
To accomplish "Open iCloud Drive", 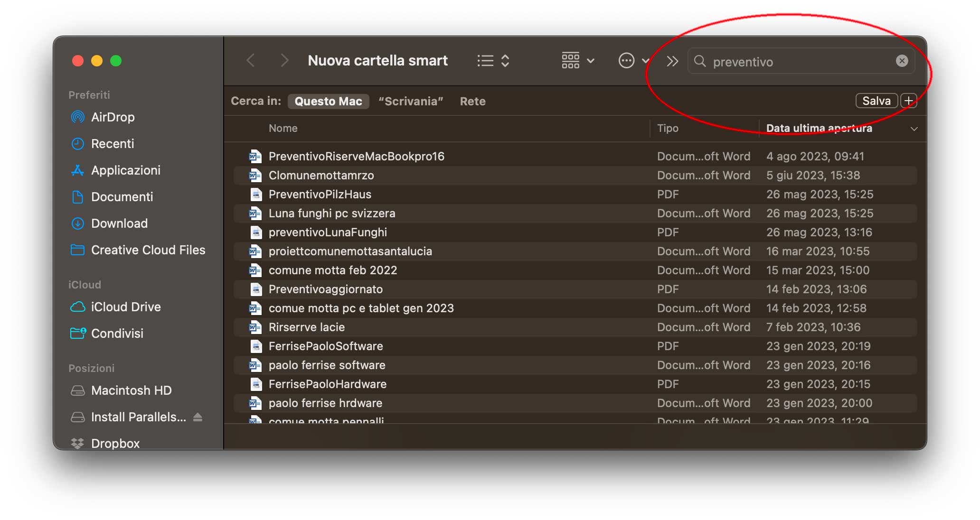I will click(126, 306).
